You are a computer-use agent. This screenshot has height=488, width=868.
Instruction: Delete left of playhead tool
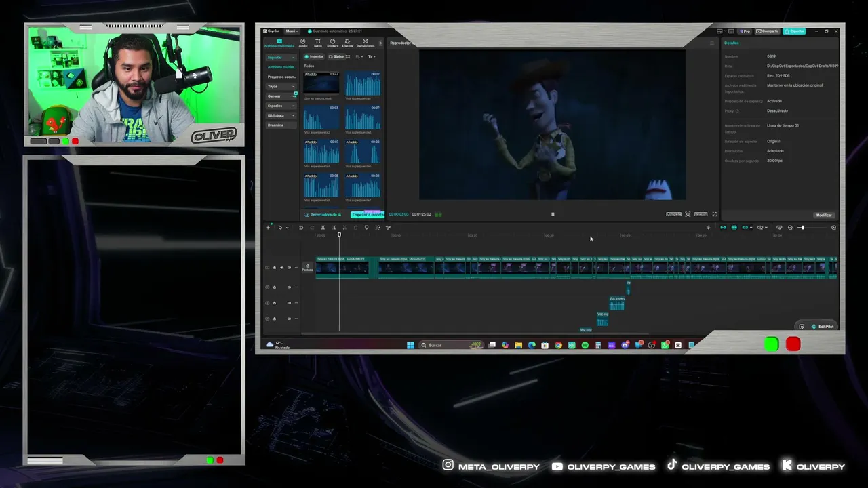click(x=334, y=228)
